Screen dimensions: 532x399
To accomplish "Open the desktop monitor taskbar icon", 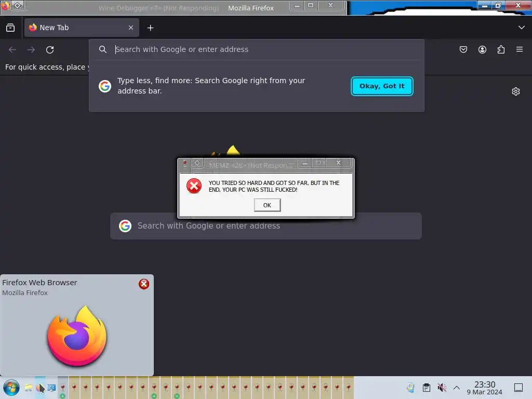I will pos(51,388).
